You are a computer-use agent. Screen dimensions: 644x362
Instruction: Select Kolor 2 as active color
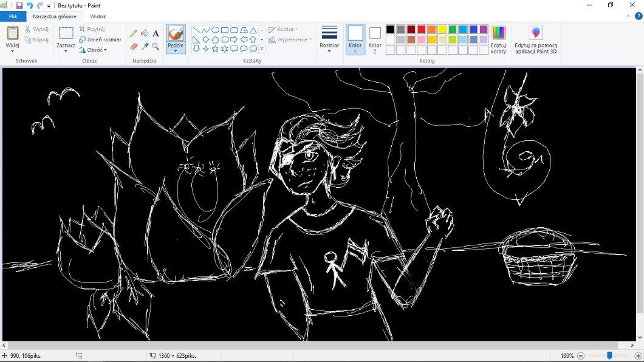[375, 40]
